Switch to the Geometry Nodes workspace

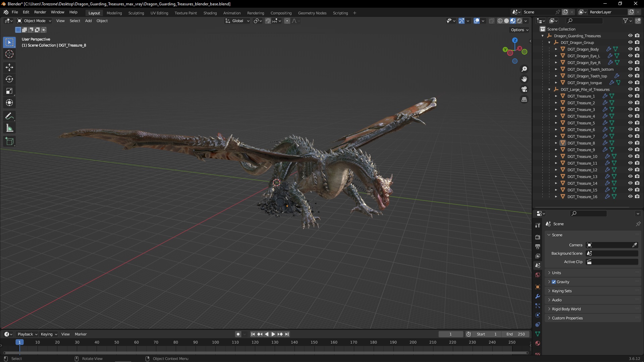click(x=312, y=13)
